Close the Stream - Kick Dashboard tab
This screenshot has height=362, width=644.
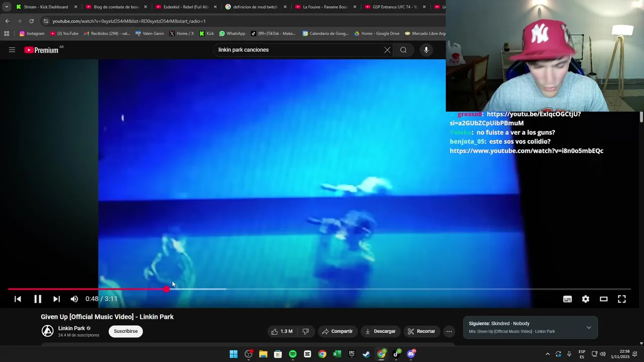click(75, 7)
